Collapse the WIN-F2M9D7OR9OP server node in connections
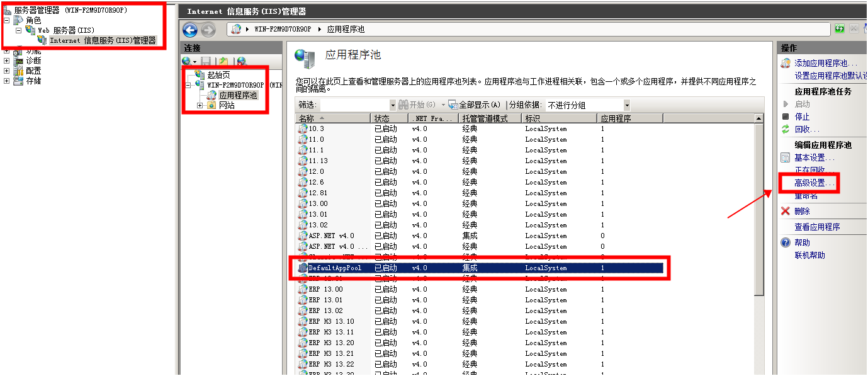This screenshot has width=868, height=376. pos(189,85)
